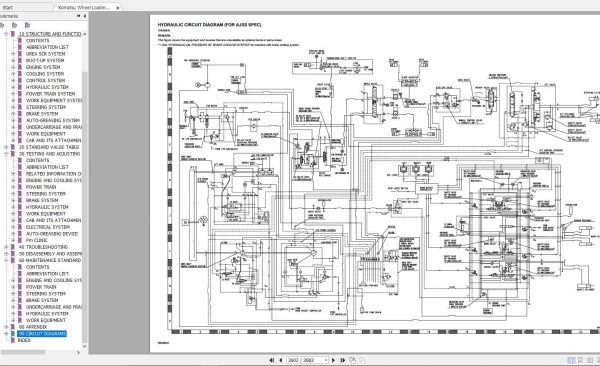Collapse the 60 MAINTENANCE STANDARD section
This screenshot has height=366, width=600.
[6, 260]
